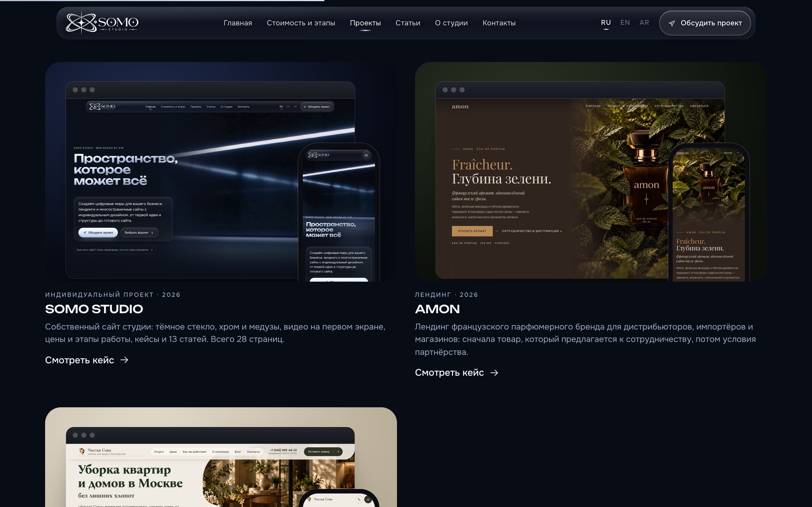Open the Проекты navigation item
Viewport: 812px width, 507px height.
[365, 23]
